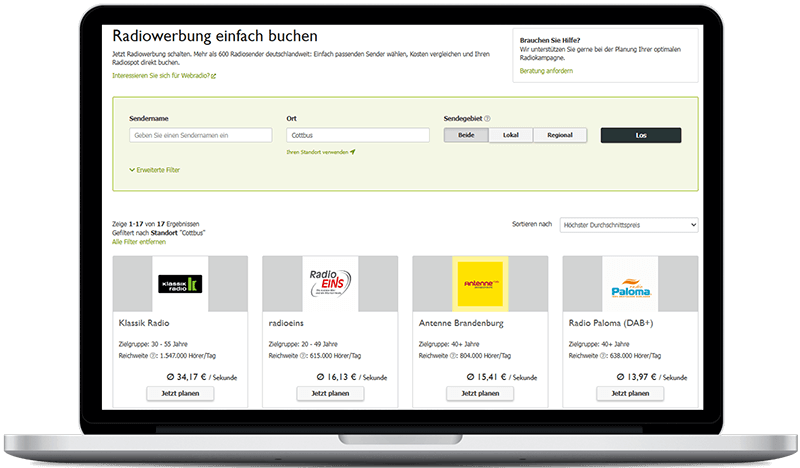Select the Regional broadcast area option

[560, 135]
